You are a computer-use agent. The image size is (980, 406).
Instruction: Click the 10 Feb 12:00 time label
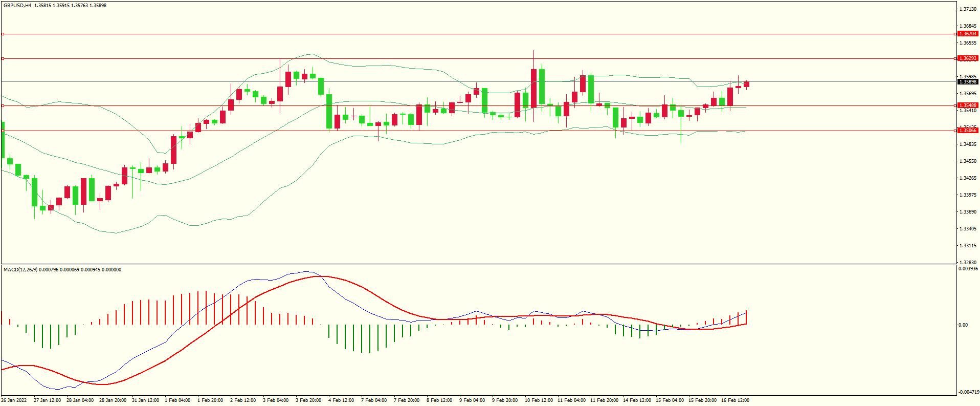(539, 400)
